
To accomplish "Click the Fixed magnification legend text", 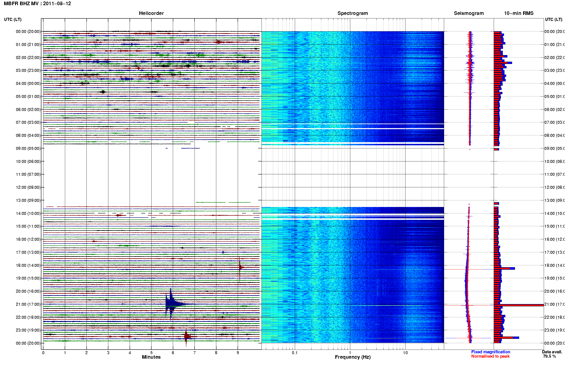I will 491,352.
